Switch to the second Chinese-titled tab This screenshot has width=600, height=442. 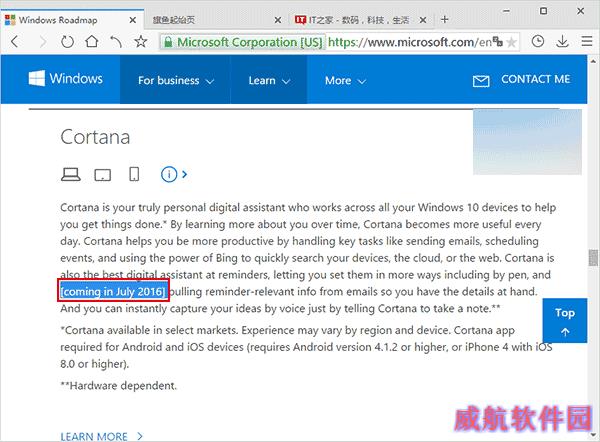click(217, 20)
